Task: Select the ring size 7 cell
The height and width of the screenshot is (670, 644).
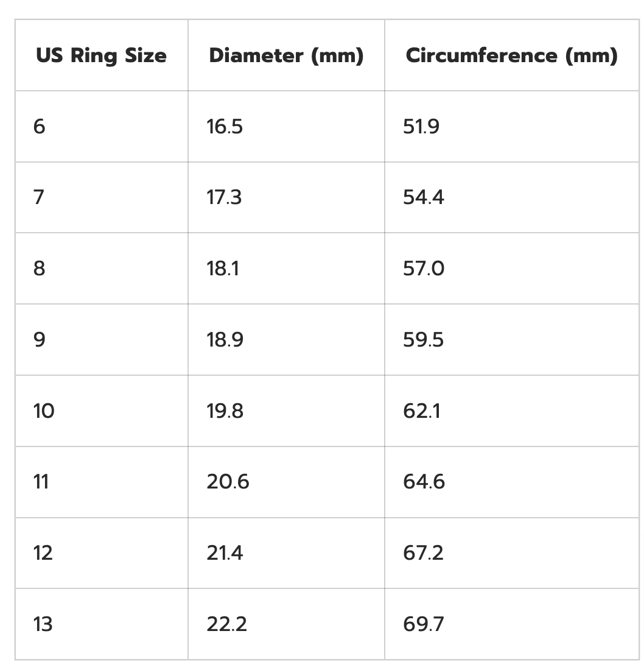Action: click(40, 197)
